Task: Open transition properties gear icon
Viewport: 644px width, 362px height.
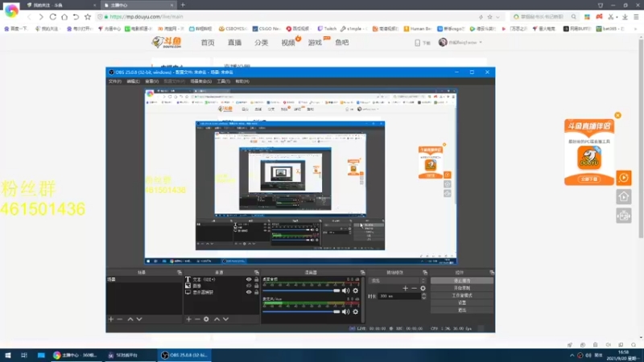Action: 423,289
